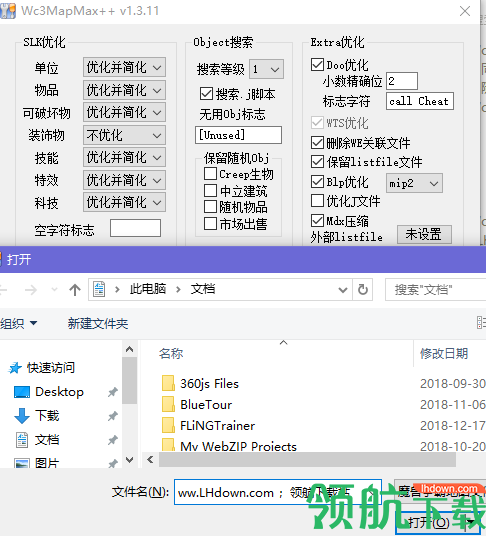Open the 单位 optimization dropdown

coord(124,67)
